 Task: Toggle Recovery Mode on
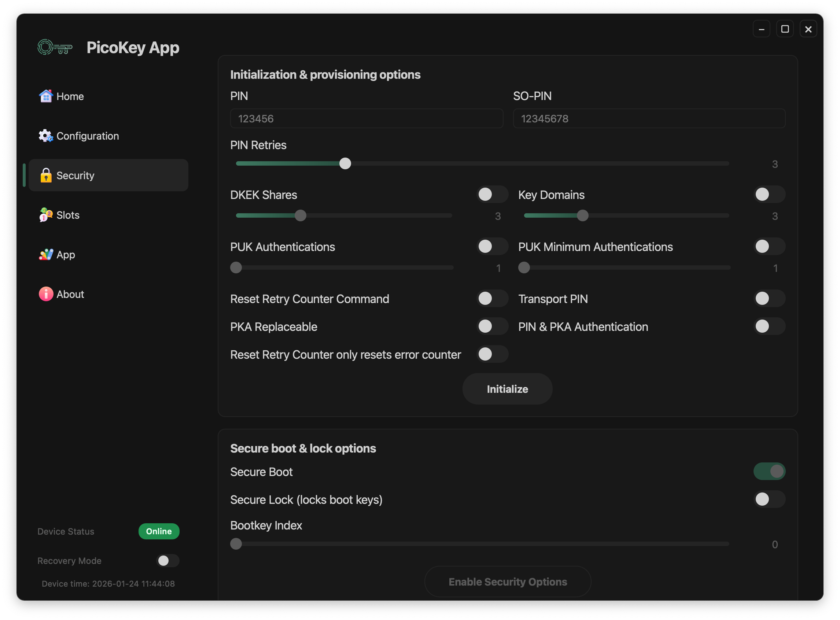pos(167,561)
